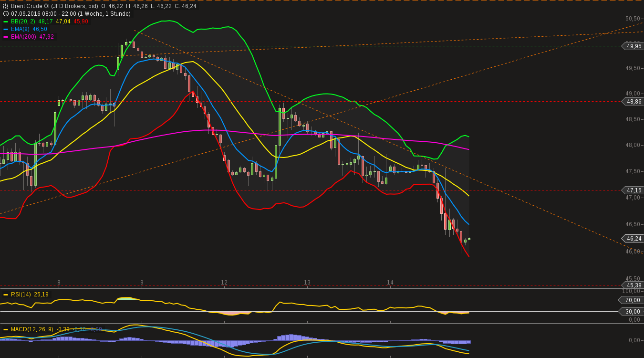
Task: Click the "48,00" price axis label
Action: (x=633, y=145)
